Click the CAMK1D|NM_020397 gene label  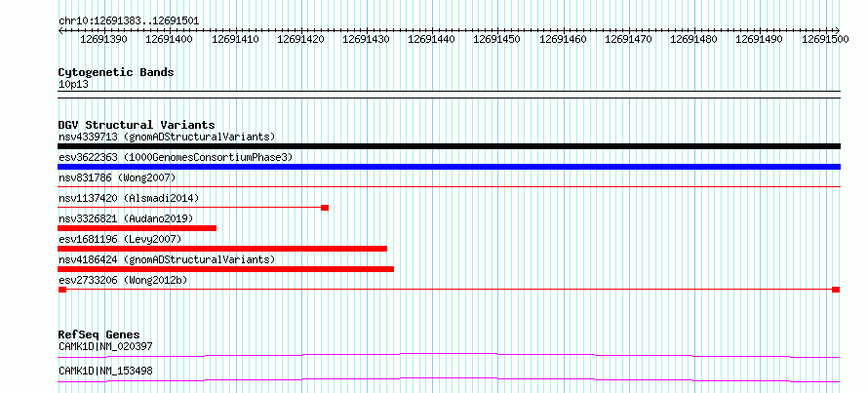pyautogui.click(x=105, y=346)
